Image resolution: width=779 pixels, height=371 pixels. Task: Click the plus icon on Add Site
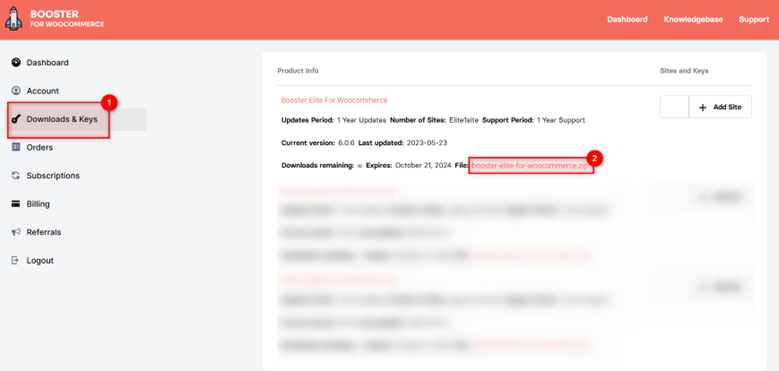702,107
